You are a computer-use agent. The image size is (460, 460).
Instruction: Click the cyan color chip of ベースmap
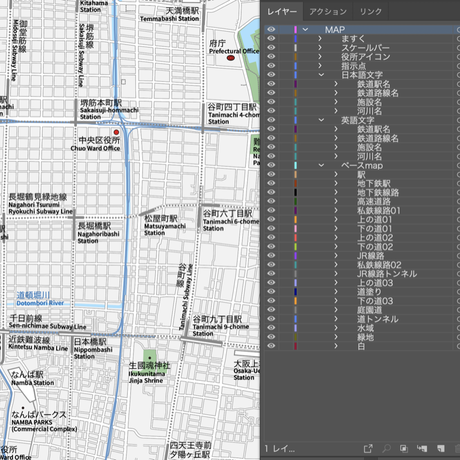(295, 165)
